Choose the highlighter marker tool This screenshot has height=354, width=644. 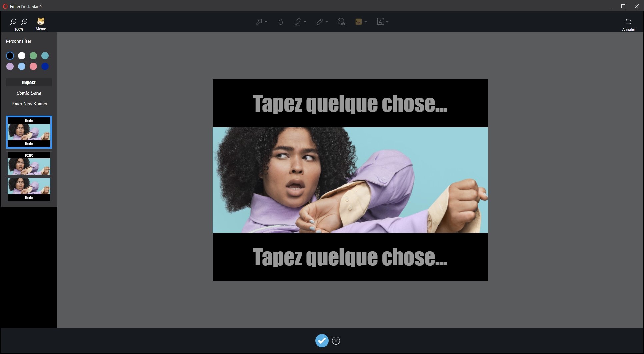(x=298, y=22)
